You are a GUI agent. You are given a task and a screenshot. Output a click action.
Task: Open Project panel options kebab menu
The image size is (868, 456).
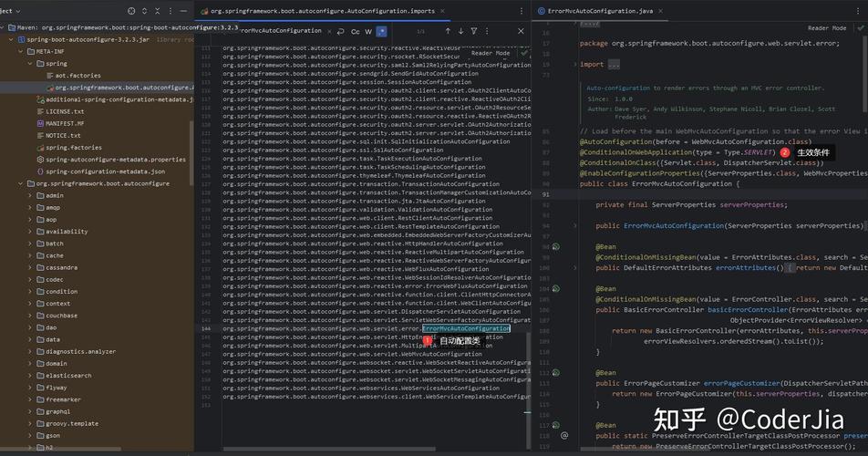pos(170,11)
